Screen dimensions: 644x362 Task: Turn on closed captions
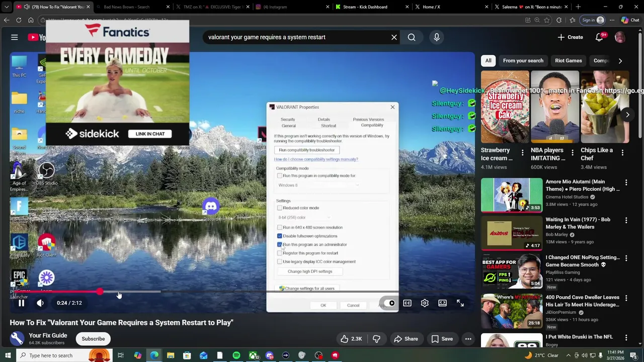[x=407, y=303]
